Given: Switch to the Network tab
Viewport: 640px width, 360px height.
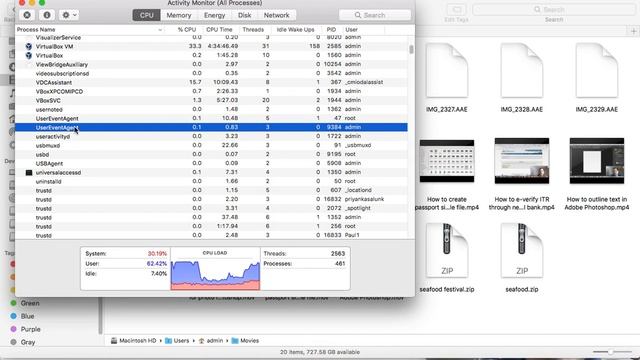Looking at the screenshot, I should (276, 15).
